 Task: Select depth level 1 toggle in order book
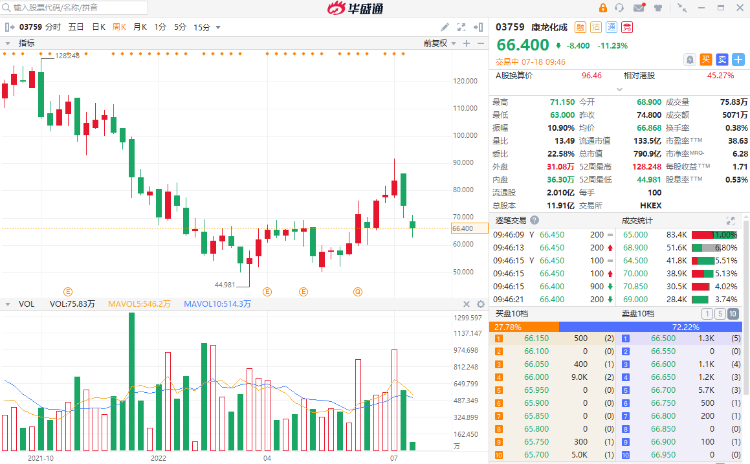[706, 313]
